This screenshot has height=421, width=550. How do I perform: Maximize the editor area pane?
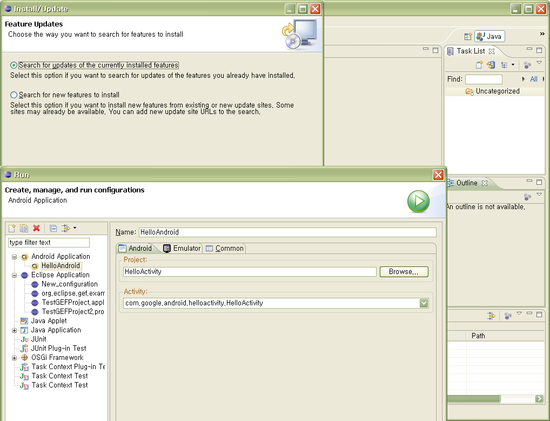[435, 51]
